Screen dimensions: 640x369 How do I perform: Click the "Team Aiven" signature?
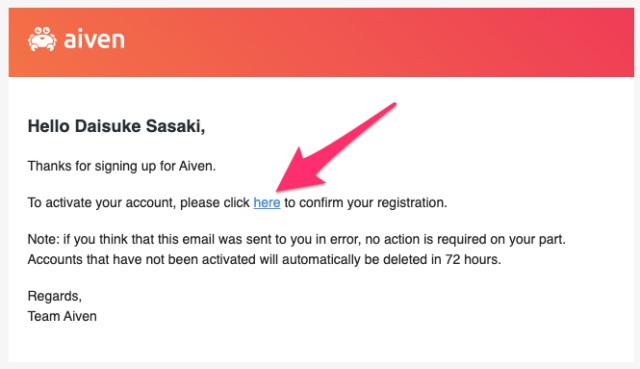pyautogui.click(x=62, y=316)
